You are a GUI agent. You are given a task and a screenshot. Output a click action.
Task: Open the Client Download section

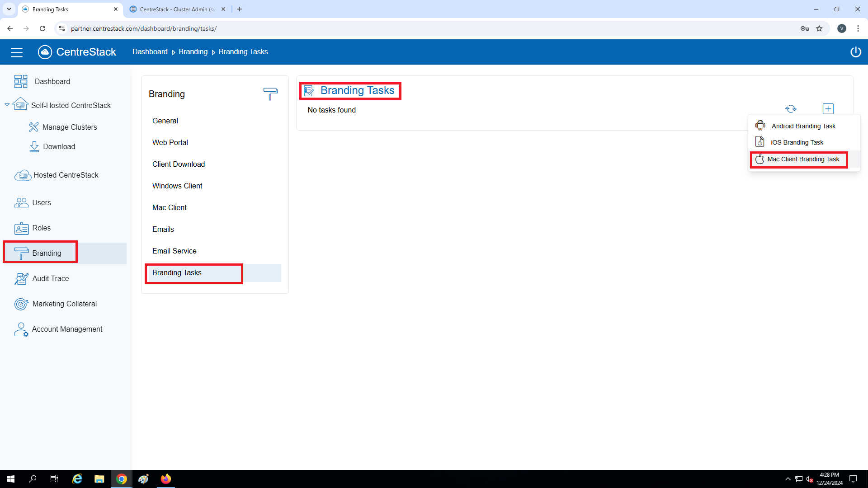[x=179, y=164]
